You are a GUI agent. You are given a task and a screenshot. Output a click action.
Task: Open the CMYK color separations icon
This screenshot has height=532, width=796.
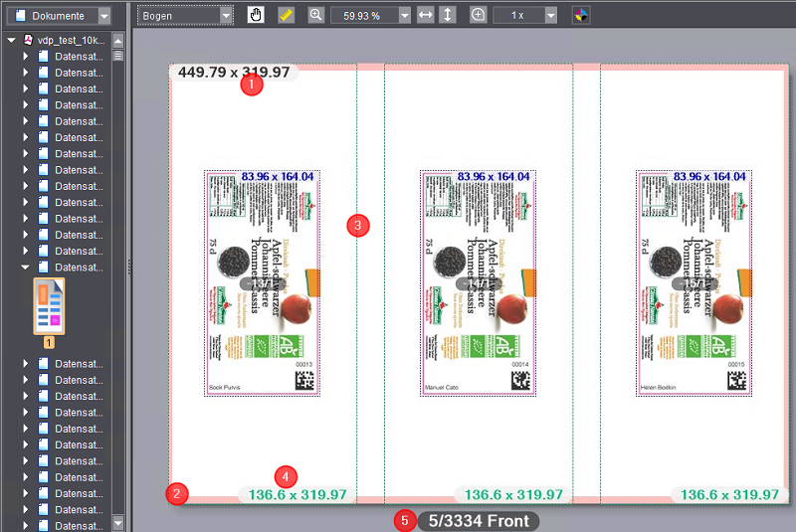(581, 15)
